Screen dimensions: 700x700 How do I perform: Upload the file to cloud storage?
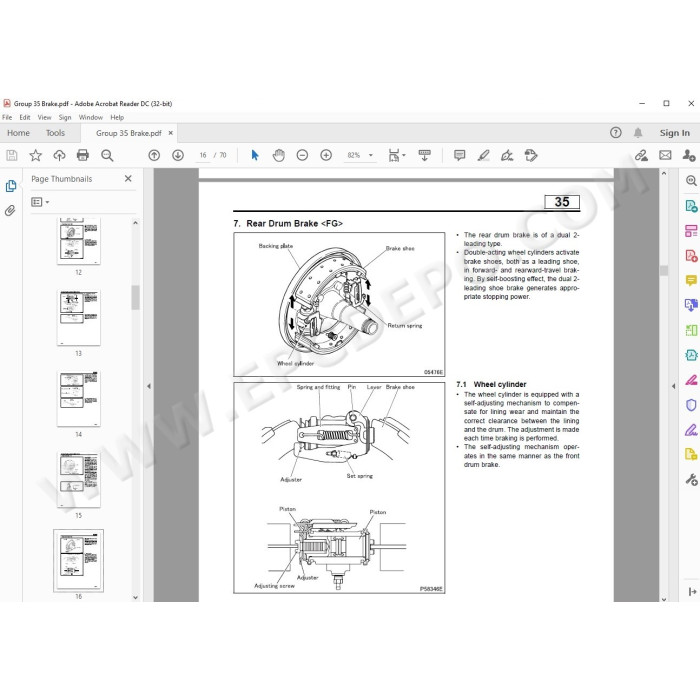point(59,155)
